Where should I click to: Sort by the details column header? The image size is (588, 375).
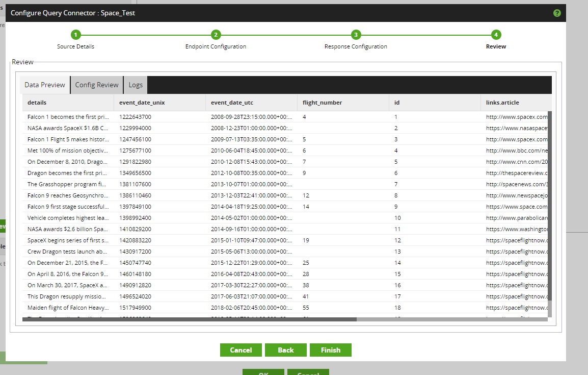coord(36,102)
